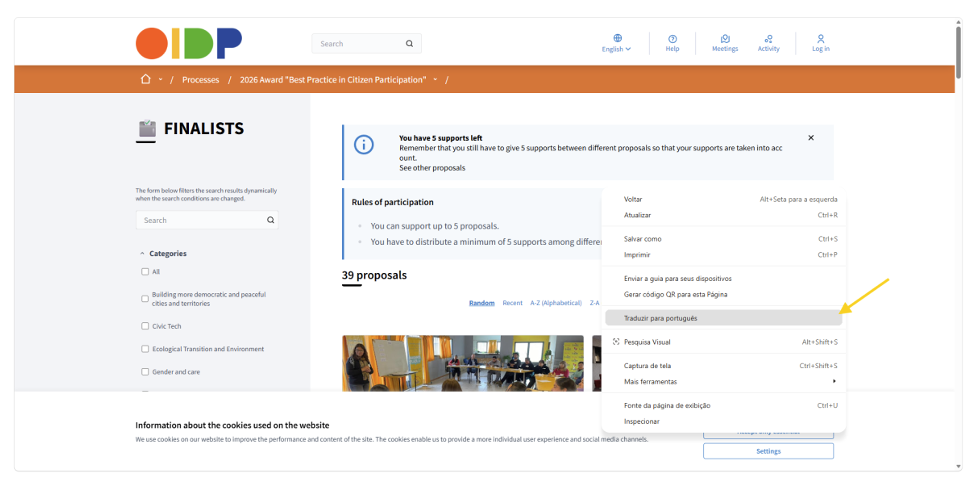Click the home icon in breadcrumb

[x=146, y=80]
